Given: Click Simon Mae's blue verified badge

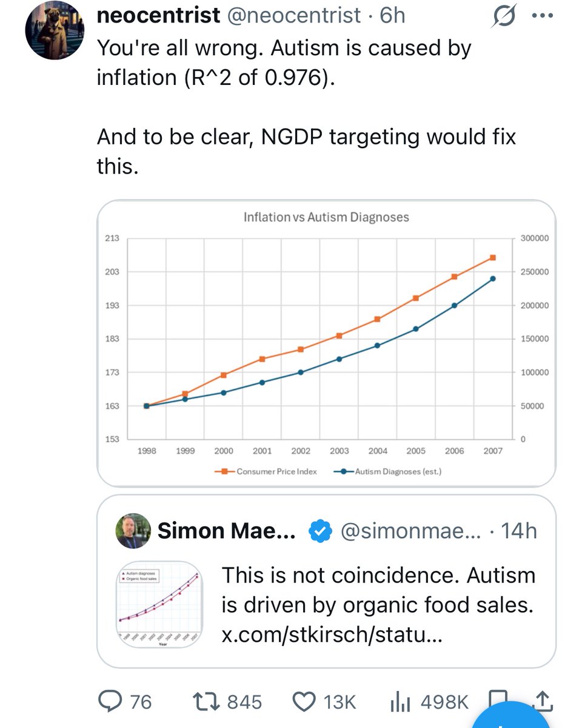Looking at the screenshot, I should tap(319, 531).
